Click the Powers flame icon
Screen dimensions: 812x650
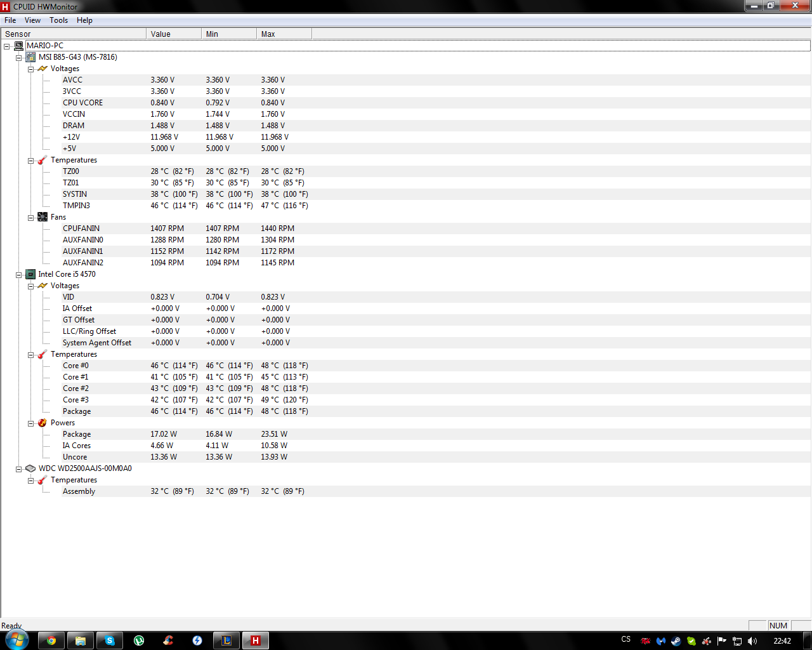pyautogui.click(x=43, y=423)
